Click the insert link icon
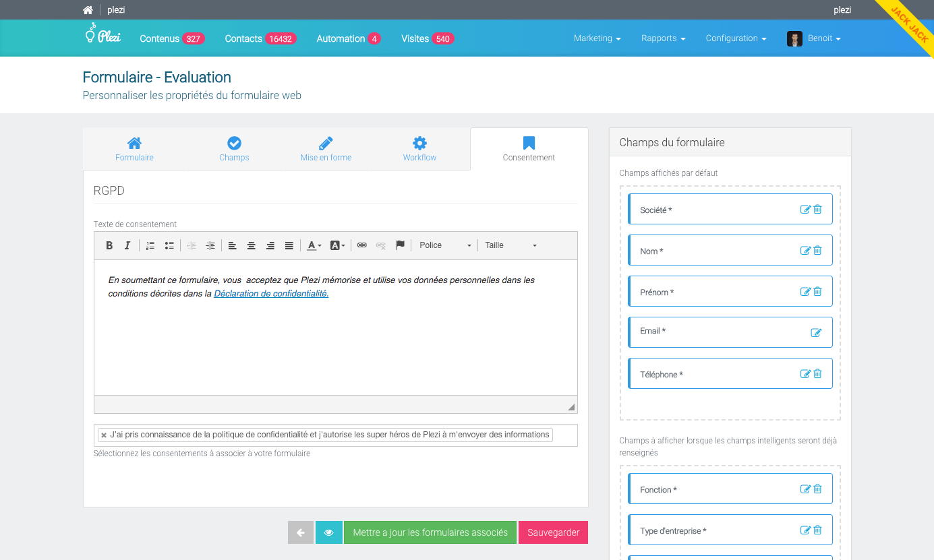The height and width of the screenshot is (560, 934). coord(362,245)
